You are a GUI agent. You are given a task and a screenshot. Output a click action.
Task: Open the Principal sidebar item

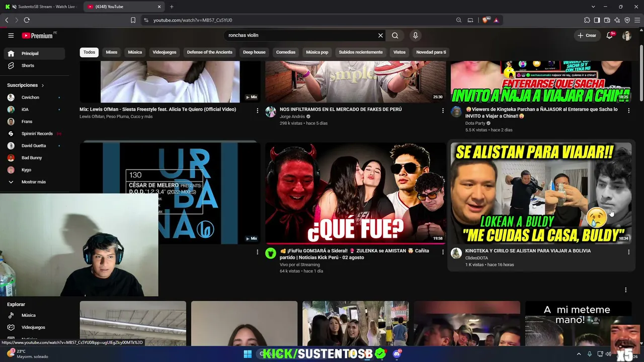click(34, 53)
